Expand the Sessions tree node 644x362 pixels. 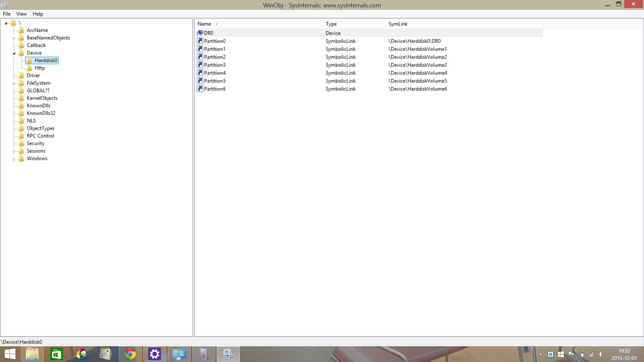click(x=14, y=152)
